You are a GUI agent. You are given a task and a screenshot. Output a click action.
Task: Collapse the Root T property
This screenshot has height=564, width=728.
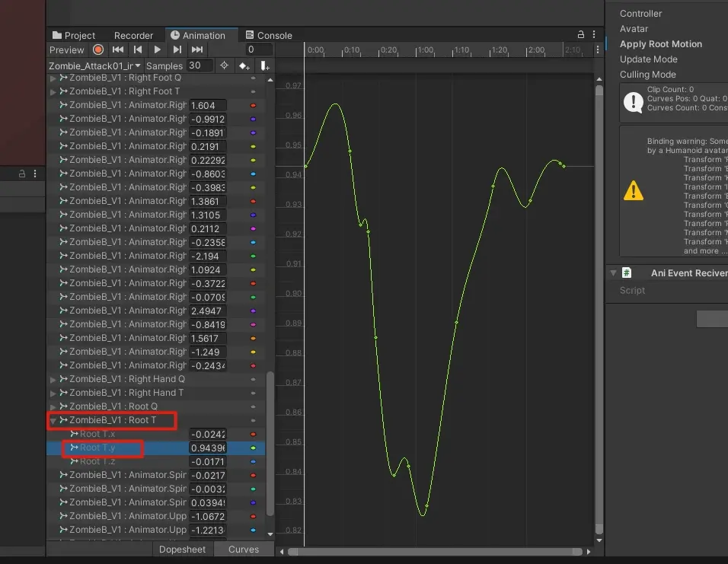pos(53,421)
